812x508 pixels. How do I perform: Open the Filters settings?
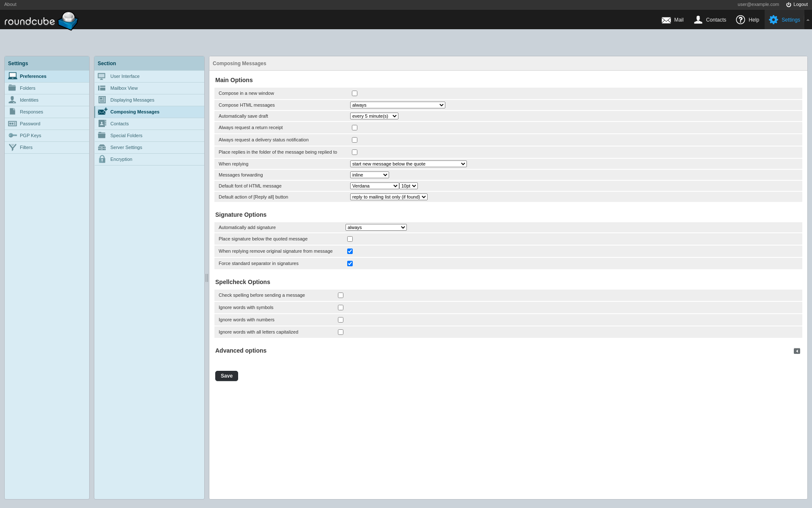[x=47, y=147]
